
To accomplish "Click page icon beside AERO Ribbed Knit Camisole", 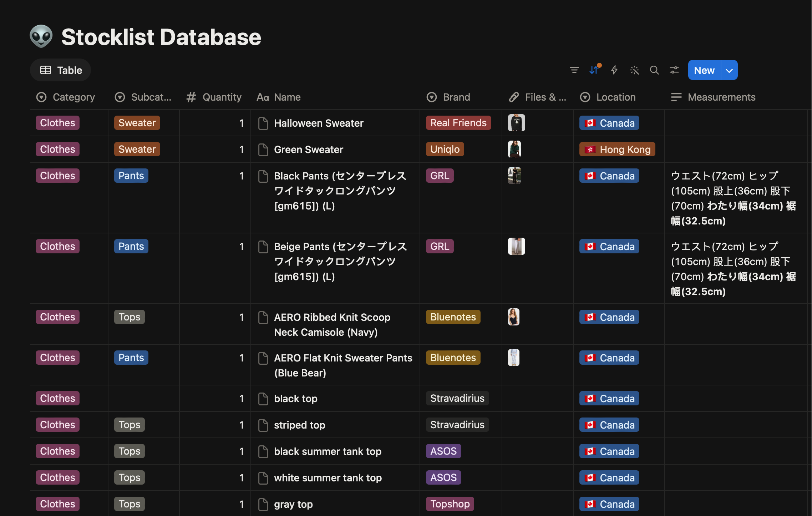I will pyautogui.click(x=263, y=317).
